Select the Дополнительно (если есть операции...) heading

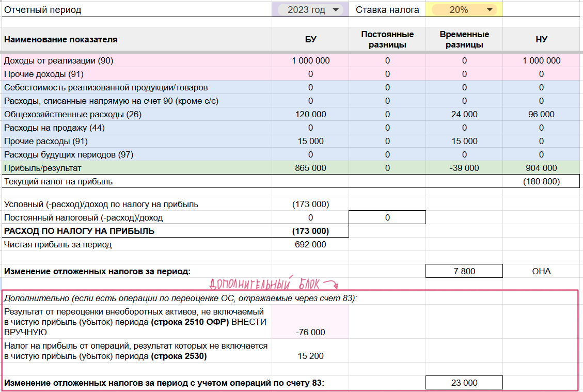pos(181,299)
